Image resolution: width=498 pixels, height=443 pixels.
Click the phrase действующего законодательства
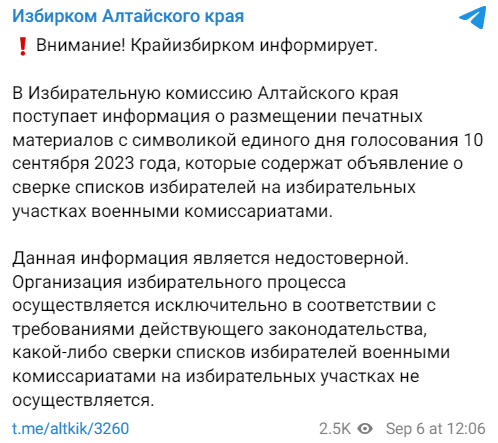(x=283, y=329)
